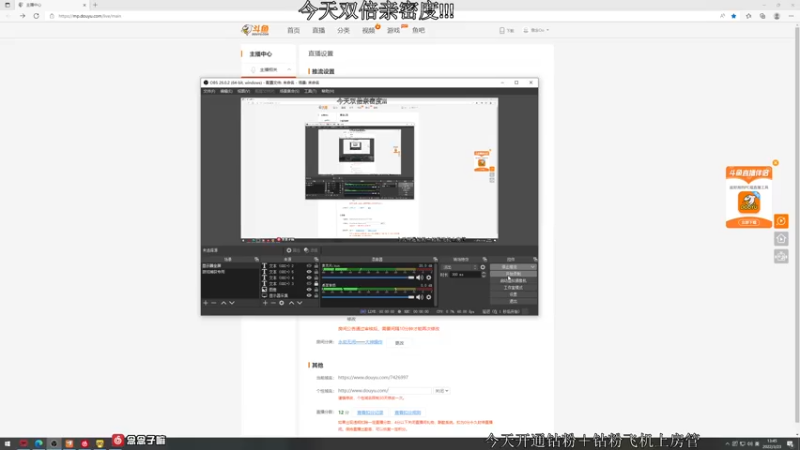Toggle visibility of 文本 (GDI+) 5 source
Screen dimensions: 800x450
click(309, 272)
